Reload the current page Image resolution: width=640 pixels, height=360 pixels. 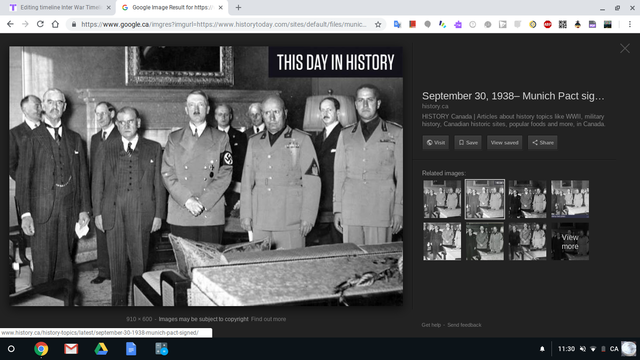point(40,24)
